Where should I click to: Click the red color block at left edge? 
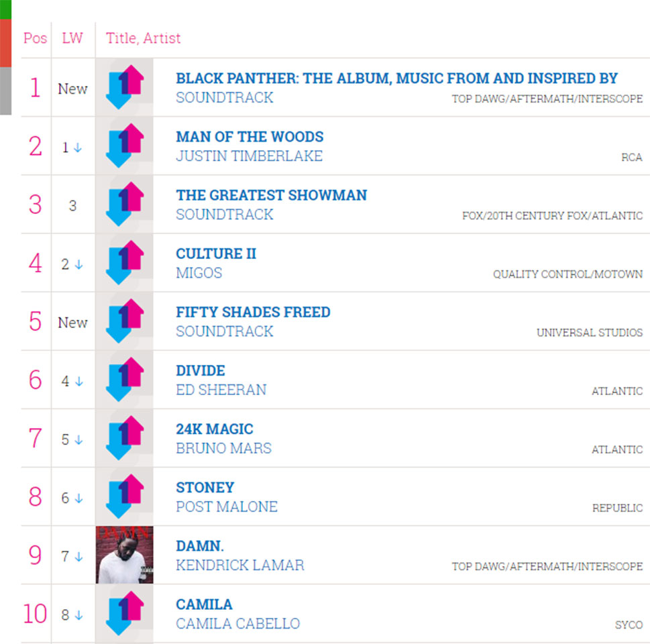pyautogui.click(x=5, y=43)
